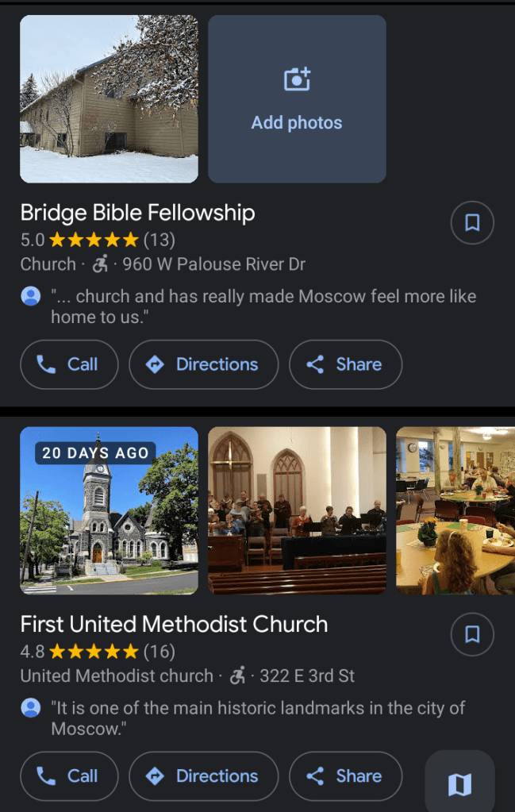The image size is (515, 812).
Task: Open snowy Bridge Bible Fellowship building photo
Action: coord(109,99)
